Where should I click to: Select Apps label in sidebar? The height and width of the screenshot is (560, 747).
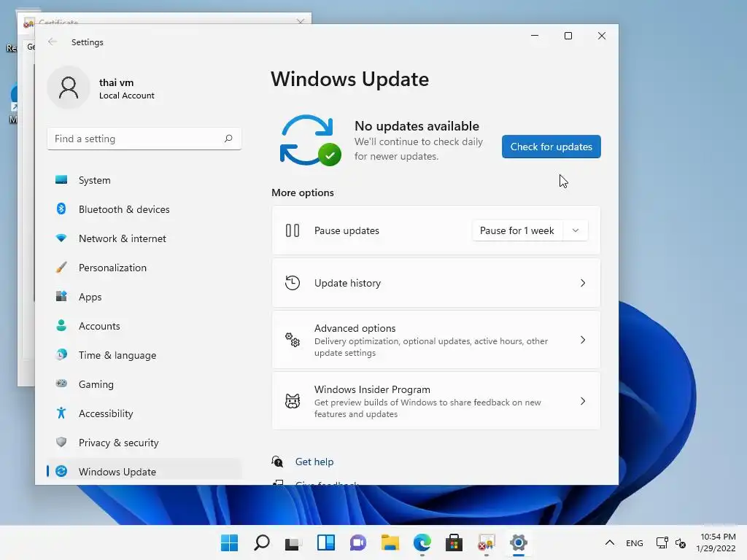[90, 297]
